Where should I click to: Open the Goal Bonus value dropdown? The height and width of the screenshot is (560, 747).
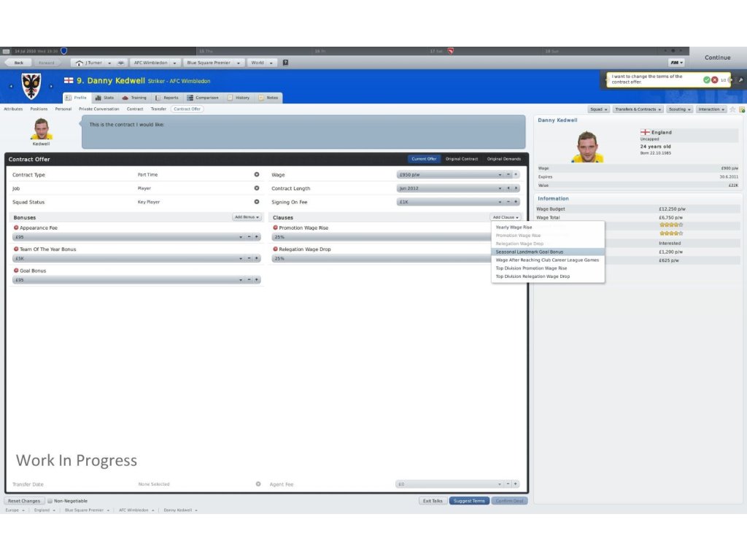(x=241, y=280)
